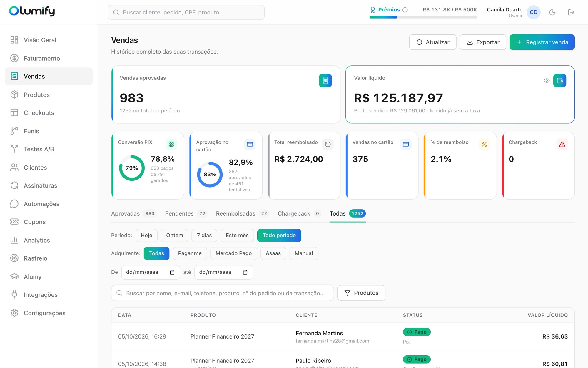Open Testes A/B page
The width and height of the screenshot is (588, 368).
click(49, 149)
